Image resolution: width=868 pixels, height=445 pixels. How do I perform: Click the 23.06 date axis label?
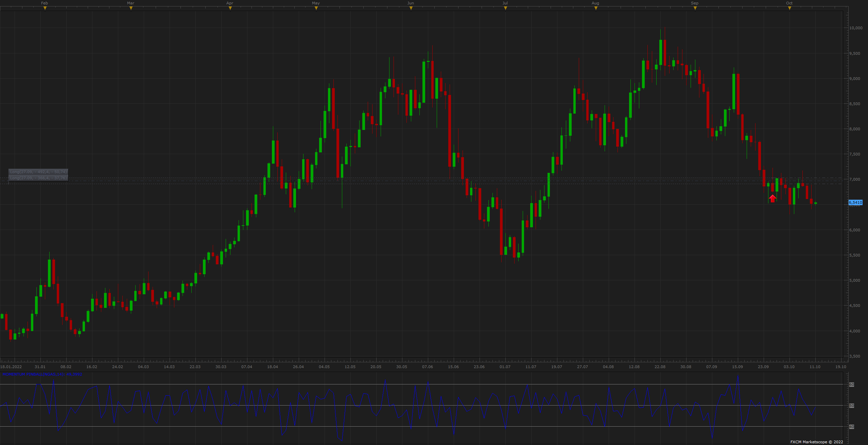click(479, 367)
